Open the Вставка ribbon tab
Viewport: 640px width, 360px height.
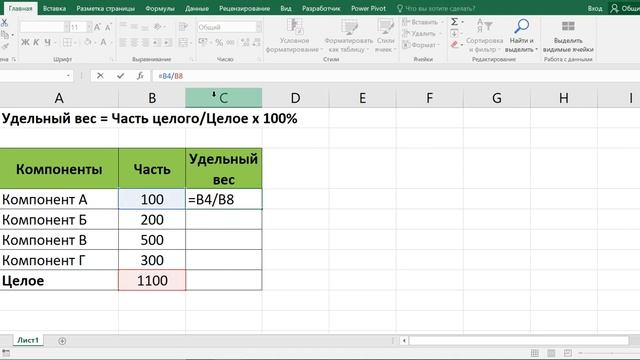(x=54, y=8)
